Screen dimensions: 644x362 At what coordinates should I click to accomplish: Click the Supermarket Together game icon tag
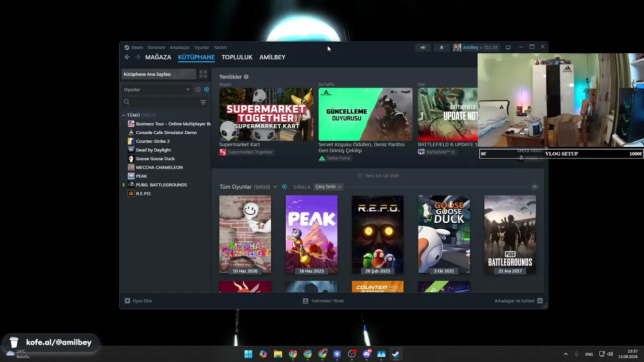(222, 152)
